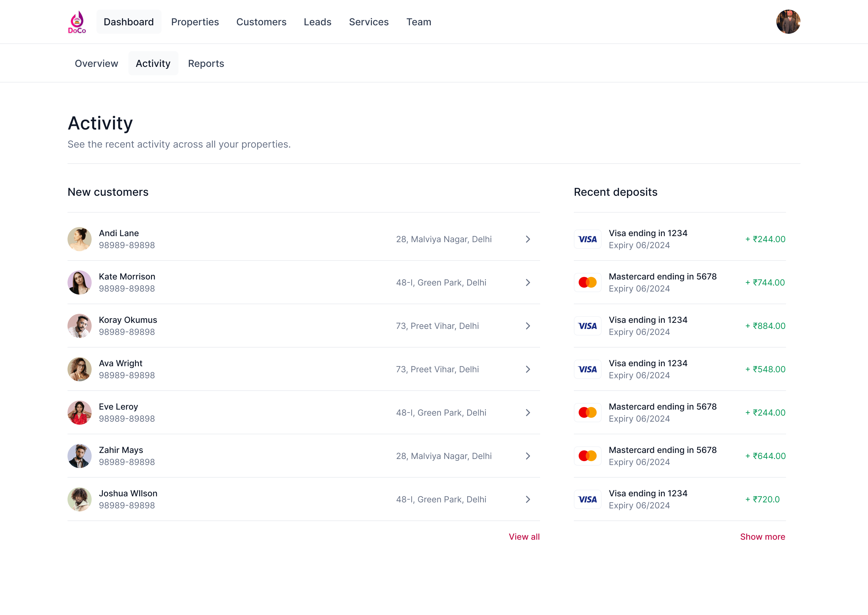The image size is (868, 615).
Task: Click Show more under Recent deposits
Action: pos(762,537)
